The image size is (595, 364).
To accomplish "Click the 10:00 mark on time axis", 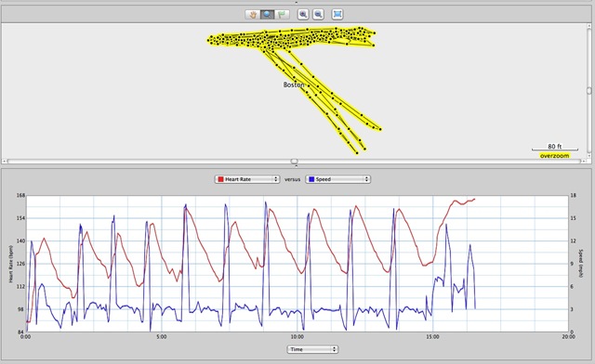I will pos(297,337).
